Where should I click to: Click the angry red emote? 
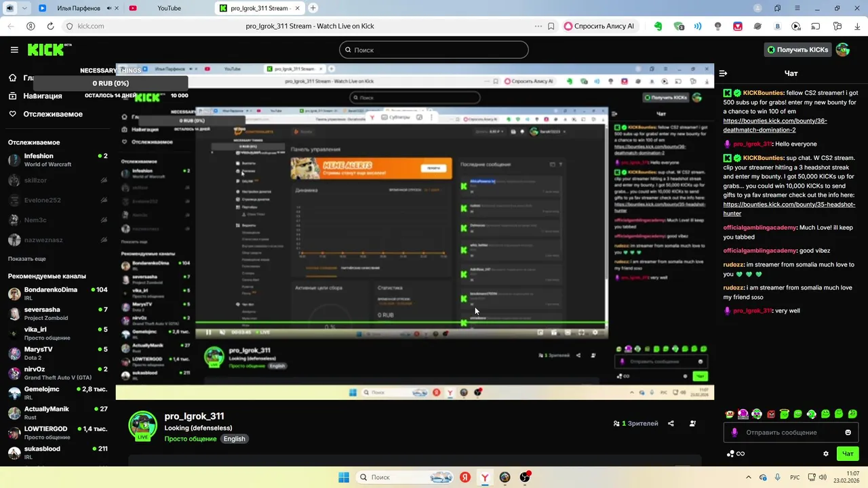(x=771, y=414)
